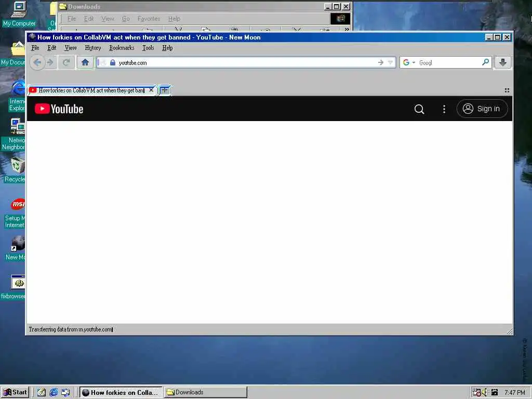The image size is (532, 399).
Task: Click the first quick launch notepad-style icon
Action: pos(42,393)
